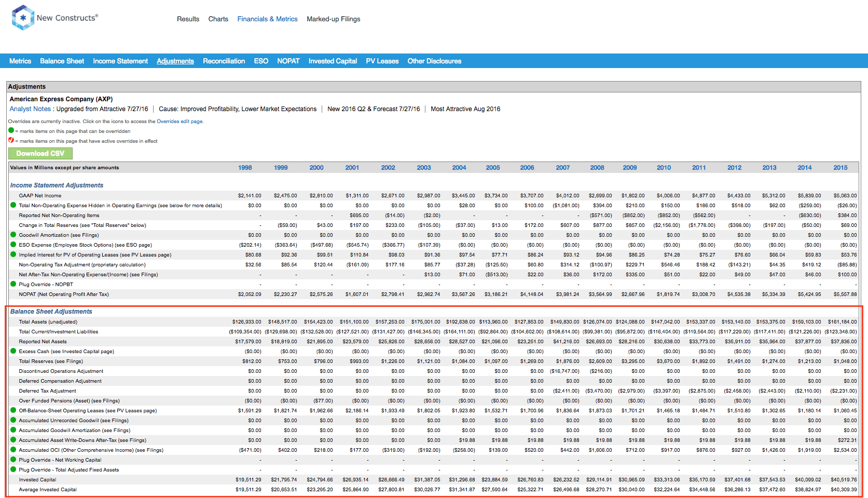This screenshot has height=498, width=868.
Task: Open the Overrides edit page link
Action: pos(180,122)
